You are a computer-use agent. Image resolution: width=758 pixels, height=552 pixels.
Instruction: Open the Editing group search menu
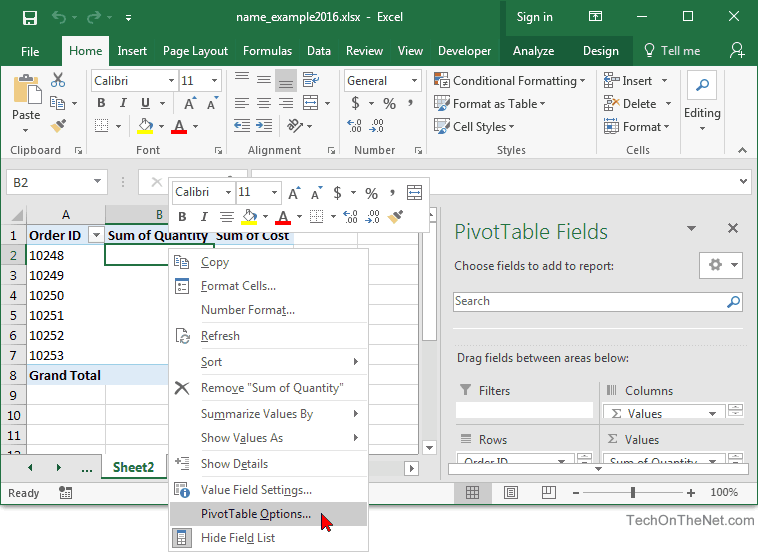[x=702, y=101]
